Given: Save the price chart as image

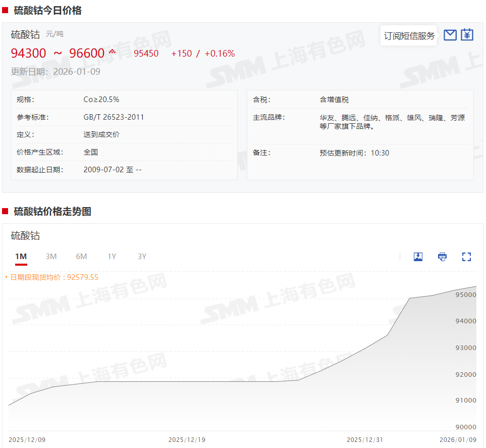Looking at the screenshot, I should 418,257.
